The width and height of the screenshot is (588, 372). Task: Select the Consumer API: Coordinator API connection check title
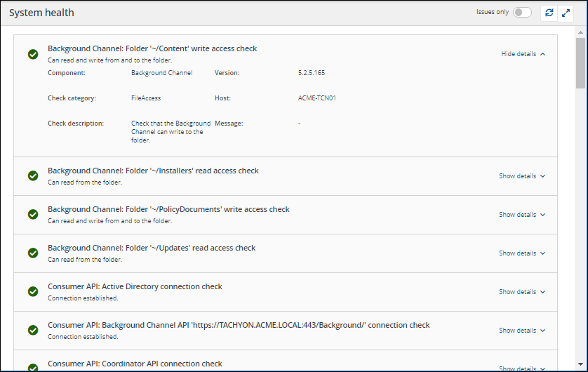tap(135, 364)
